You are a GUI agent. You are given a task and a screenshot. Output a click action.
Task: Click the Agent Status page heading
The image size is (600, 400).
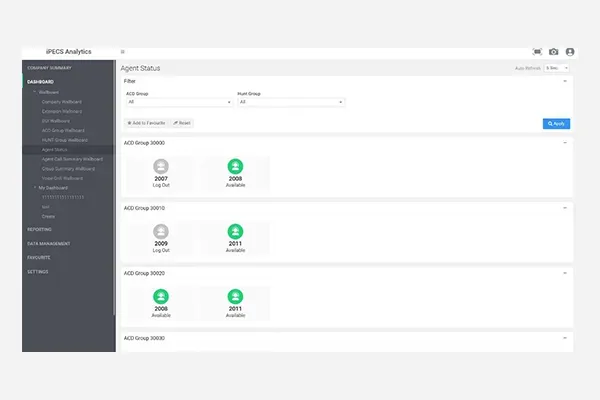[x=140, y=68]
